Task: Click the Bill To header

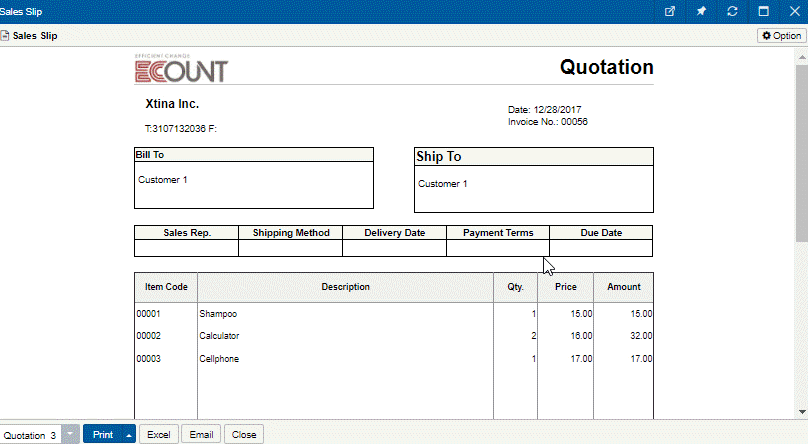Action: [254, 155]
